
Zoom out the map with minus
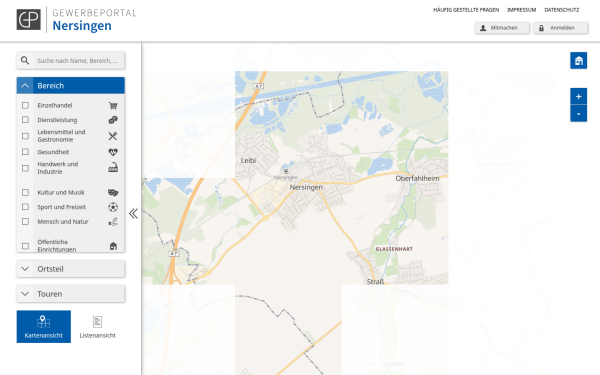pyautogui.click(x=579, y=114)
